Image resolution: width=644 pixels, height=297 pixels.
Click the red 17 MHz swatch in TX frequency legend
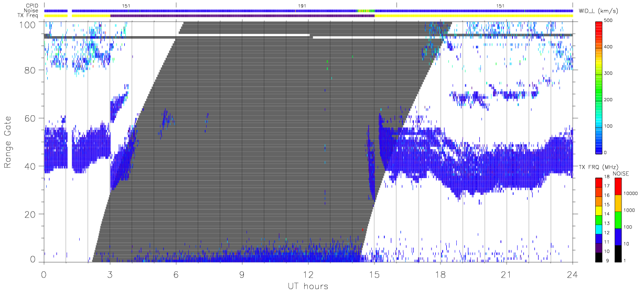[x=599, y=183]
